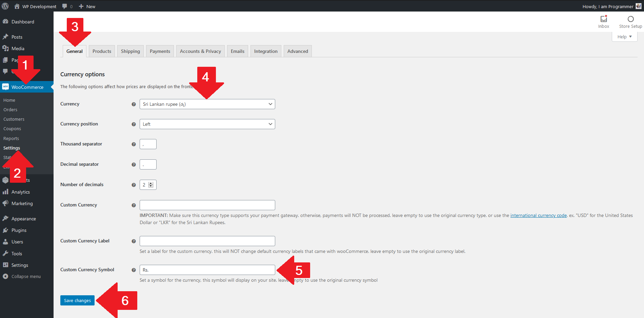The height and width of the screenshot is (318, 644).
Task: Click the plus New icon in admin bar
Action: [x=81, y=6]
